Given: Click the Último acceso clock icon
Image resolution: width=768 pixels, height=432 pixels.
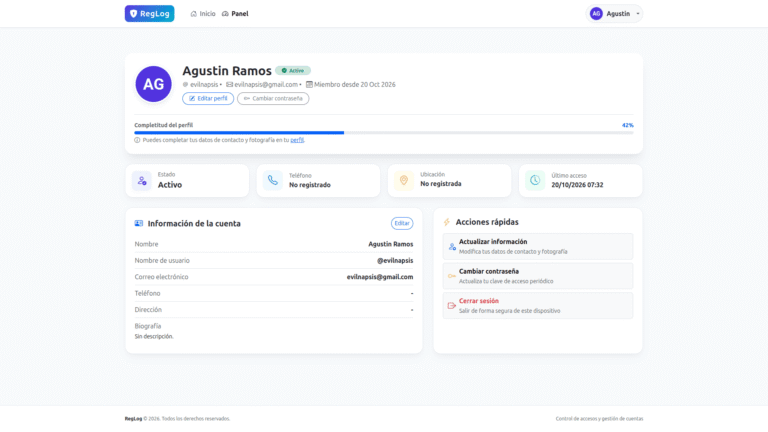Looking at the screenshot, I should (535, 181).
